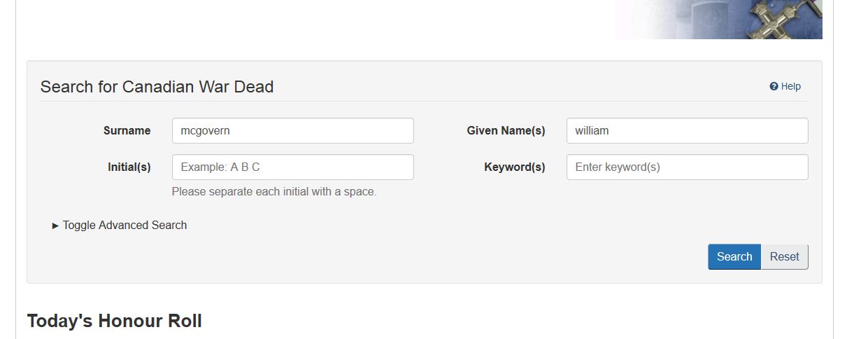Click the Help question mark icon
868x339 pixels.
click(774, 87)
